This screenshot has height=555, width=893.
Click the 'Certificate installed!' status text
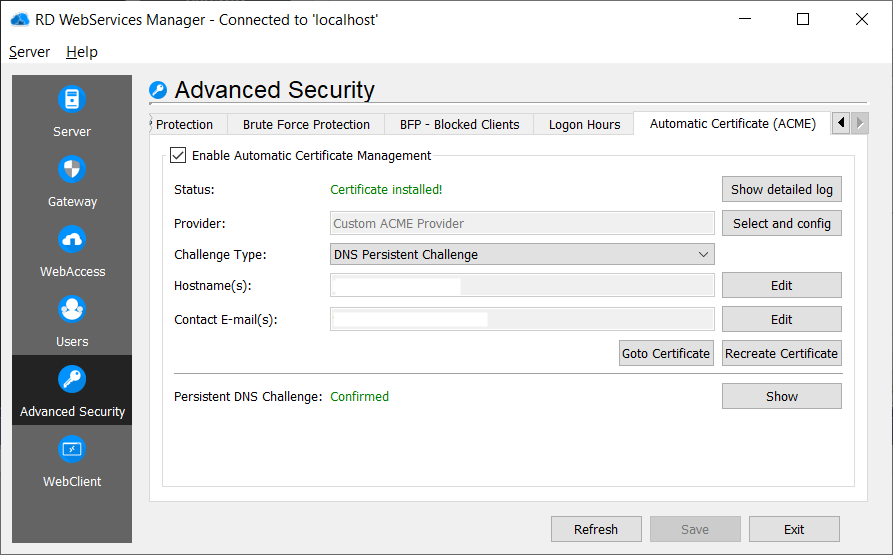(386, 190)
